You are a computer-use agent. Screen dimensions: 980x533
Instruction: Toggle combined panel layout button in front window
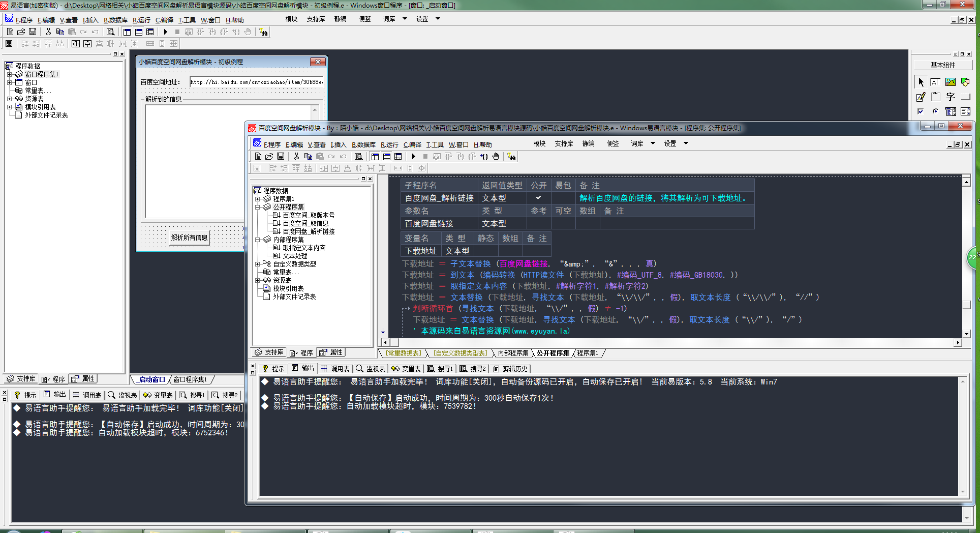[x=398, y=157]
